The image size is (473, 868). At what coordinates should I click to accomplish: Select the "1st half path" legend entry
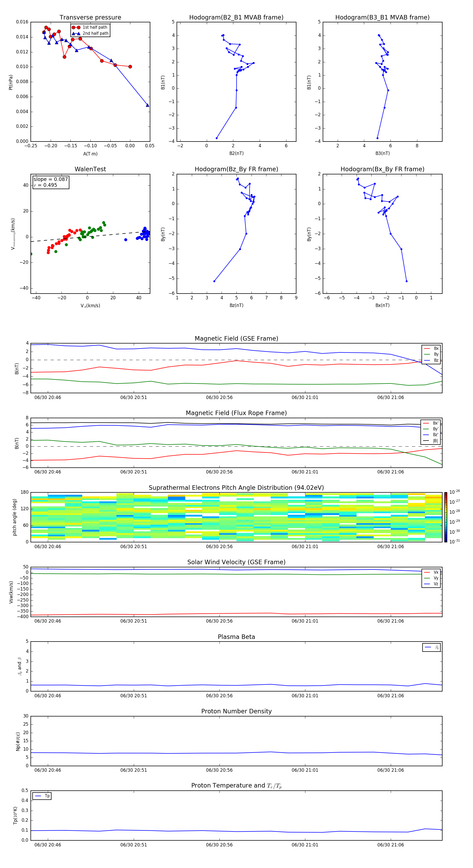coord(90,27)
